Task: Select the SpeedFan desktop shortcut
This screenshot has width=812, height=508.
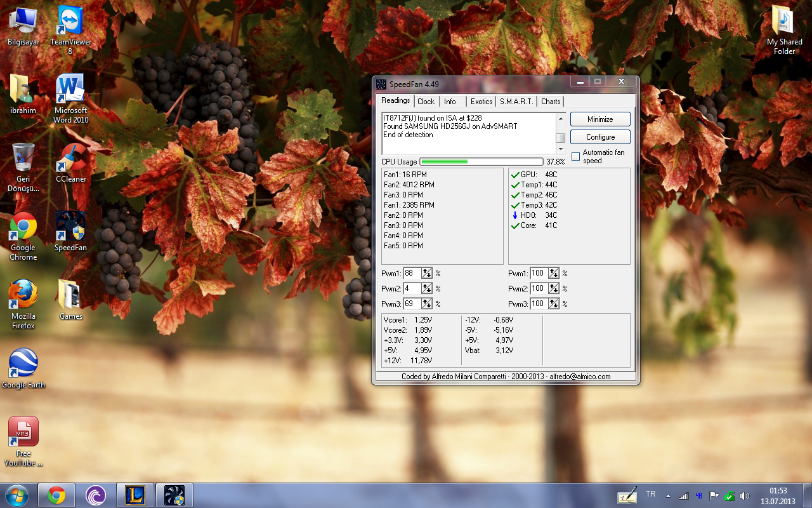Action: click(70, 231)
